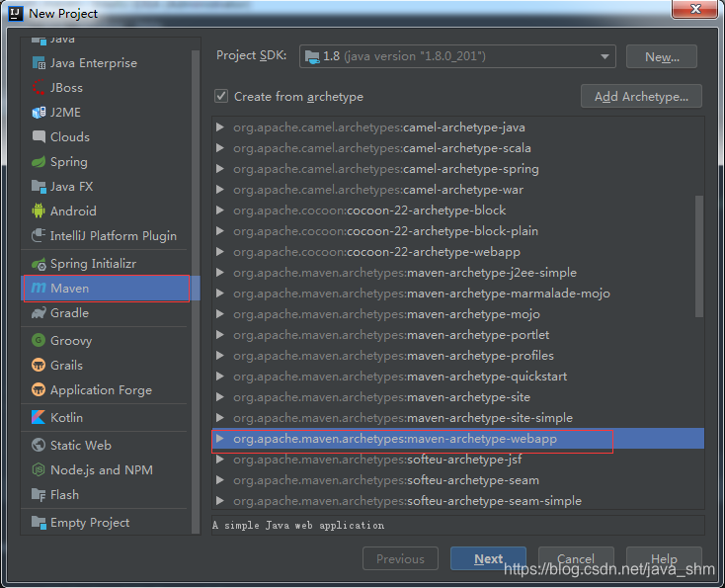
Task: Select maven-archetype-mojo row
Action: 457,314
